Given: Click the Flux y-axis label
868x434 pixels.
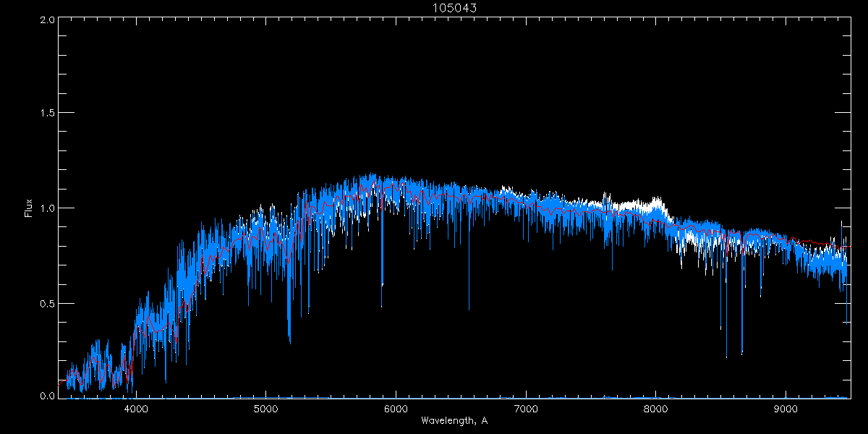Looking at the screenshot, I should (29, 208).
